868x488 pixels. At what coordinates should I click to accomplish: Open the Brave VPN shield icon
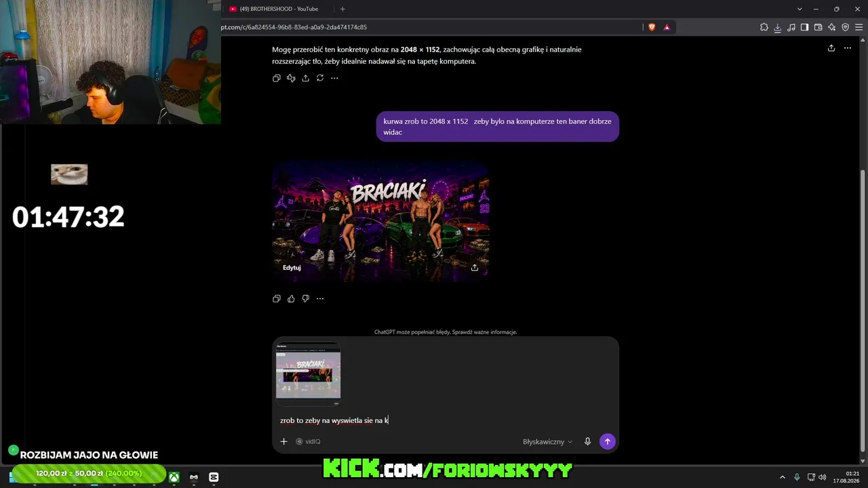pos(845,27)
